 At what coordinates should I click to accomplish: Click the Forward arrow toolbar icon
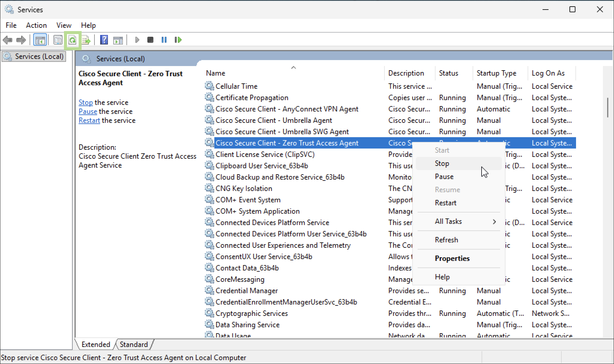point(21,40)
